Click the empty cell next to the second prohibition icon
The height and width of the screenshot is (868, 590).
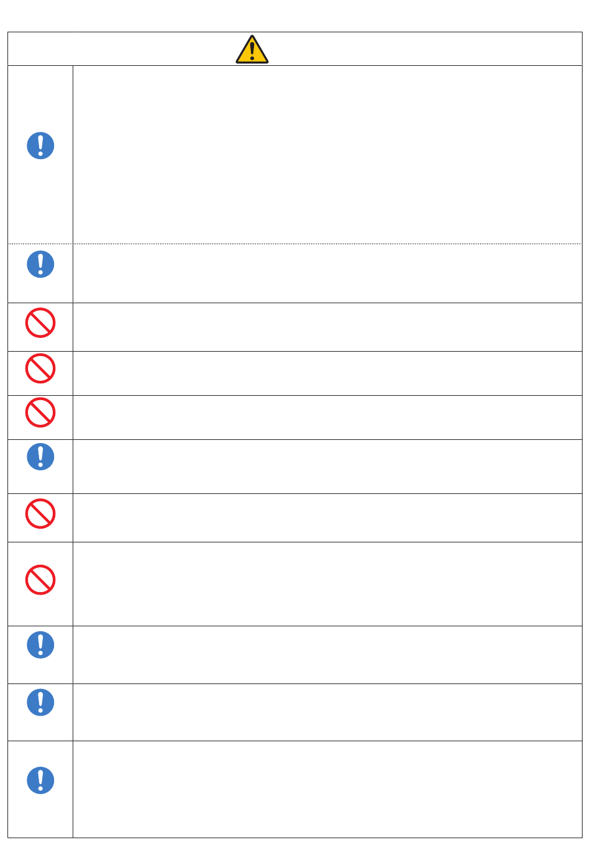(x=327, y=373)
